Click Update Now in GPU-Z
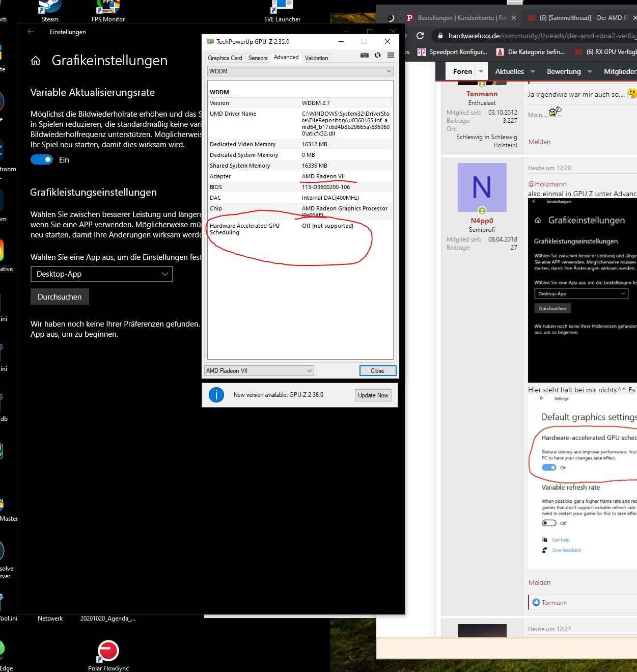637x672 pixels. (x=373, y=395)
